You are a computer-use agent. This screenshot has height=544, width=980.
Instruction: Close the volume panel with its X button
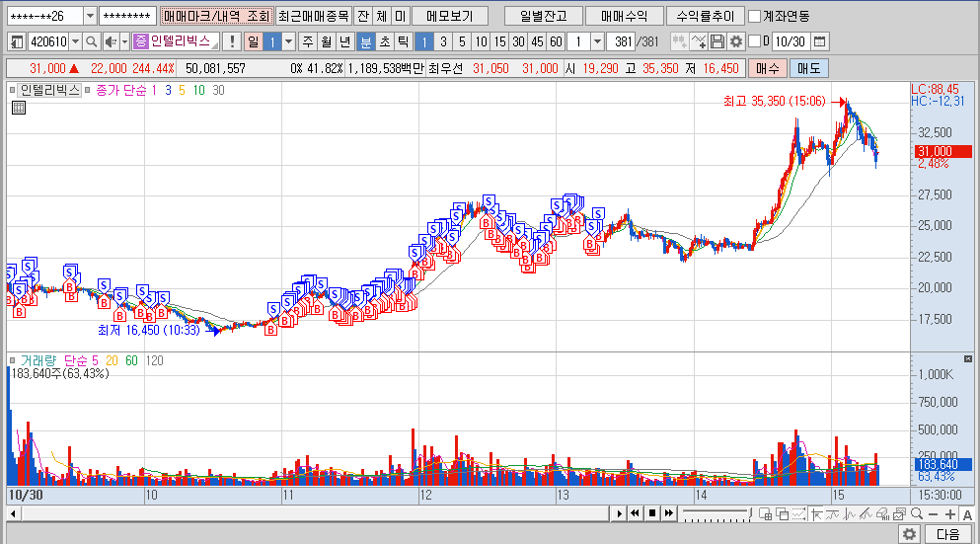point(967,359)
